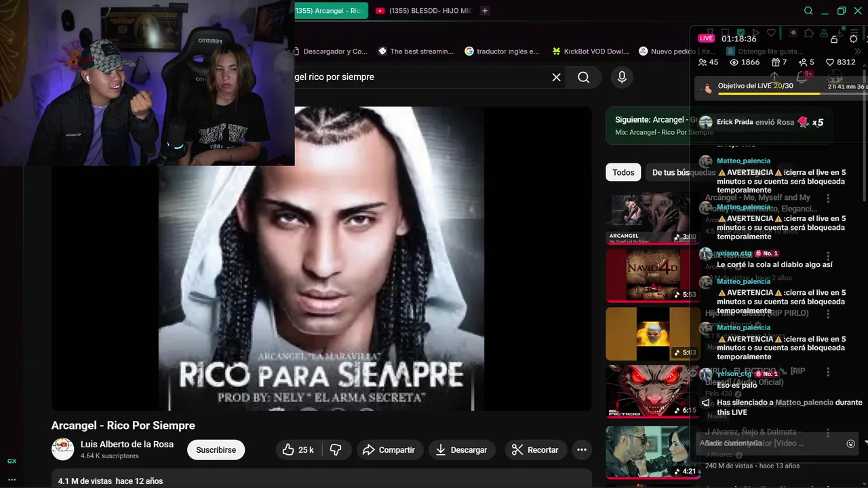Like the video showing 25 k

298,450
